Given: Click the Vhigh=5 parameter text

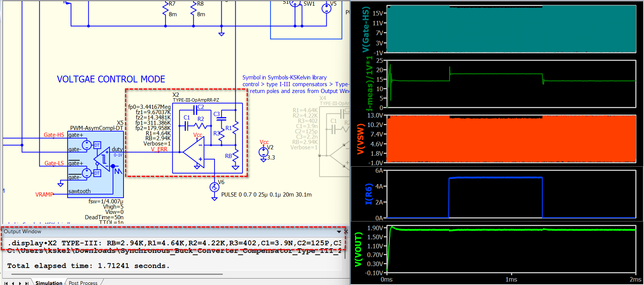Looking at the screenshot, I should (113, 207).
